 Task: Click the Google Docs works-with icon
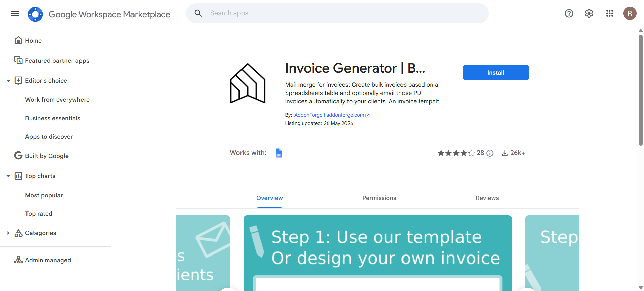279,153
